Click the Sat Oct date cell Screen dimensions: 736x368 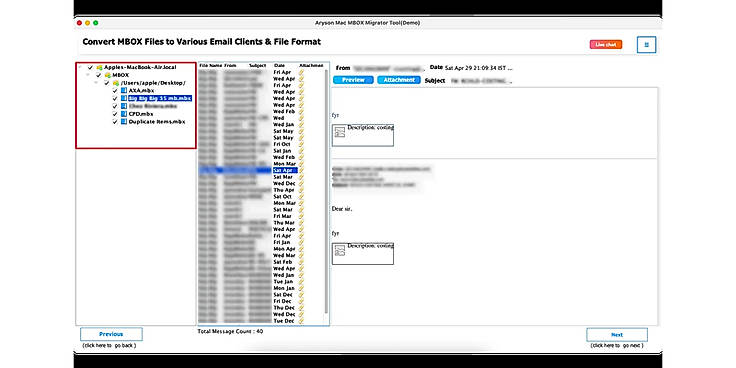(282, 197)
